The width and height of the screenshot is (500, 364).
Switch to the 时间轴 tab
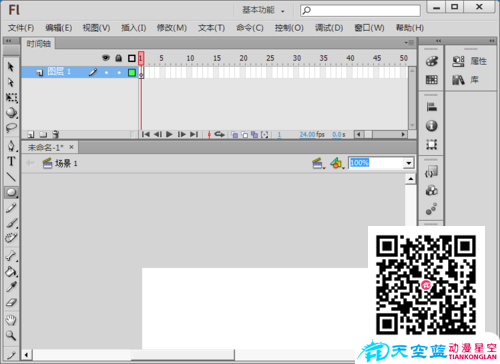point(39,44)
